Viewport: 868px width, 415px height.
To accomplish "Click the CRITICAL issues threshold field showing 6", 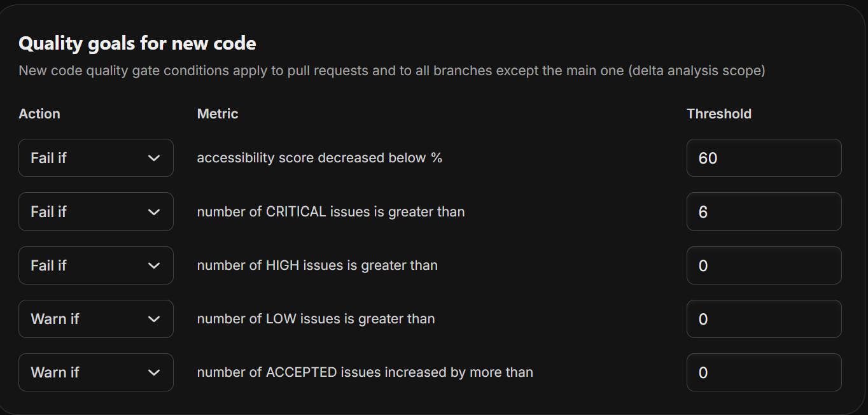I will [764, 211].
